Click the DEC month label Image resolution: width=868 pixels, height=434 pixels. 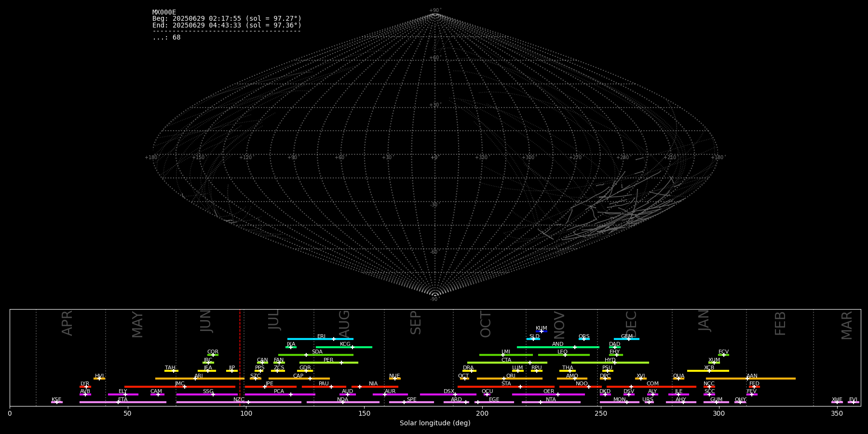coord(631,324)
